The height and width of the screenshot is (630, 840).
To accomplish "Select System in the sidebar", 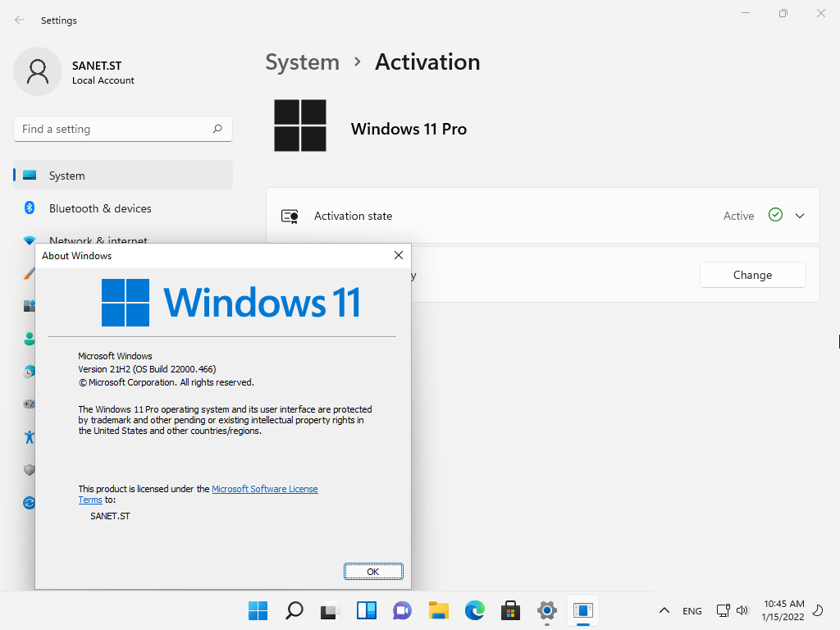I will click(123, 176).
